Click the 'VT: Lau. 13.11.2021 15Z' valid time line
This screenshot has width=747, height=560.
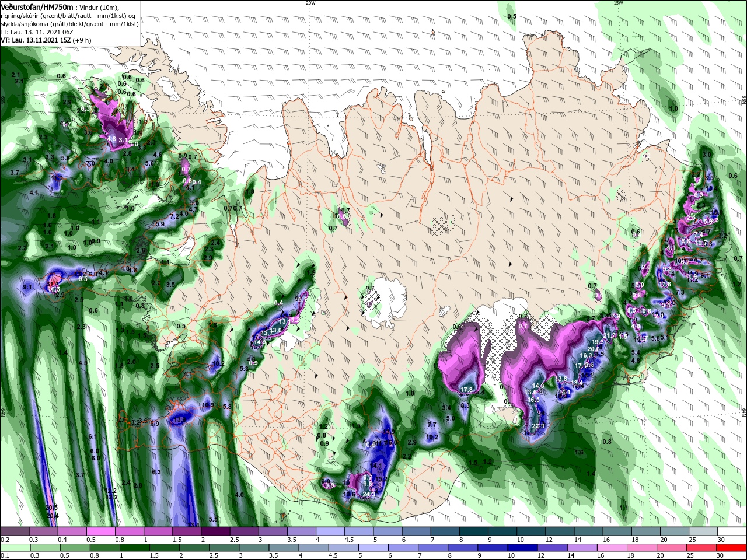tap(36, 40)
